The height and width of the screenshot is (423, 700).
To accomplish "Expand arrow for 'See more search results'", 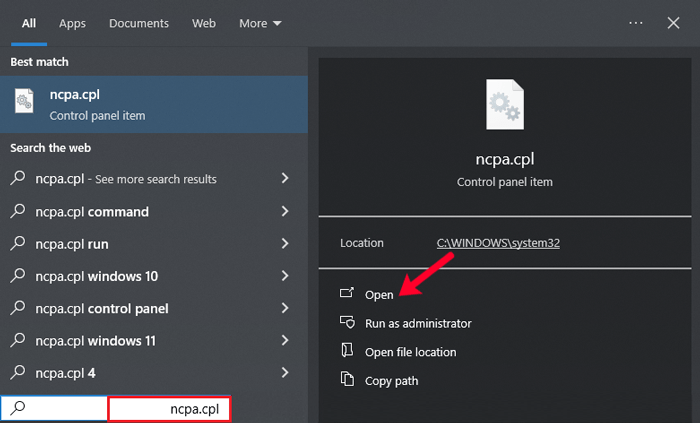I will (285, 178).
